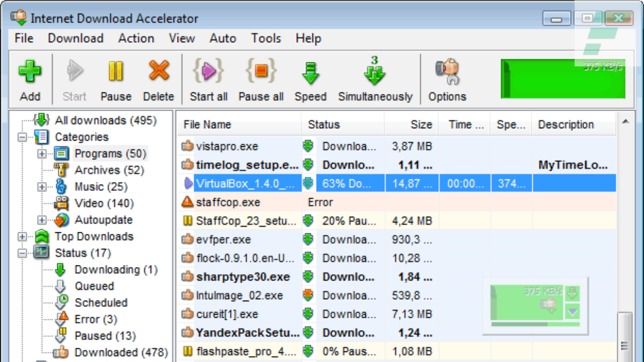Expand the Programs tree node

[x=42, y=153]
